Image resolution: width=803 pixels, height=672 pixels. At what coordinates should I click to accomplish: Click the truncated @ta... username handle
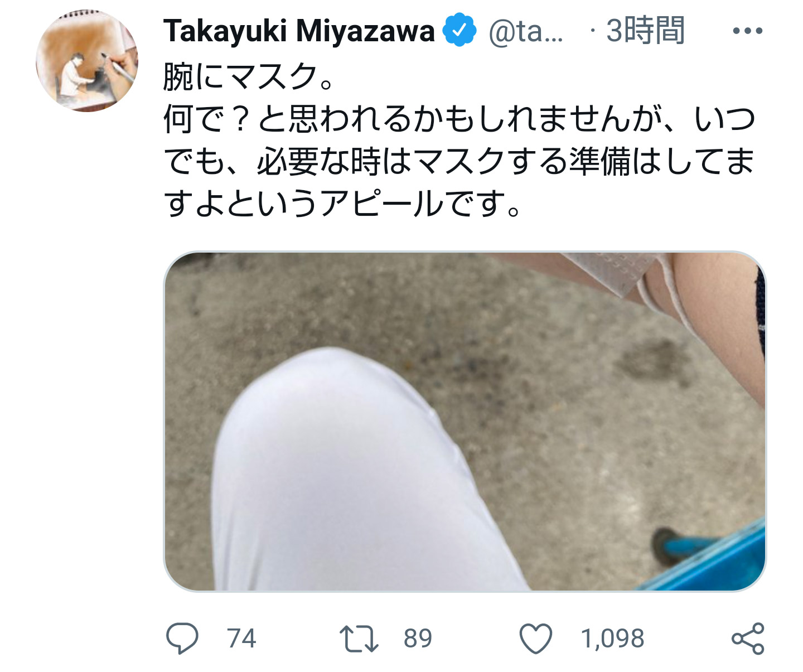pyautogui.click(x=526, y=32)
